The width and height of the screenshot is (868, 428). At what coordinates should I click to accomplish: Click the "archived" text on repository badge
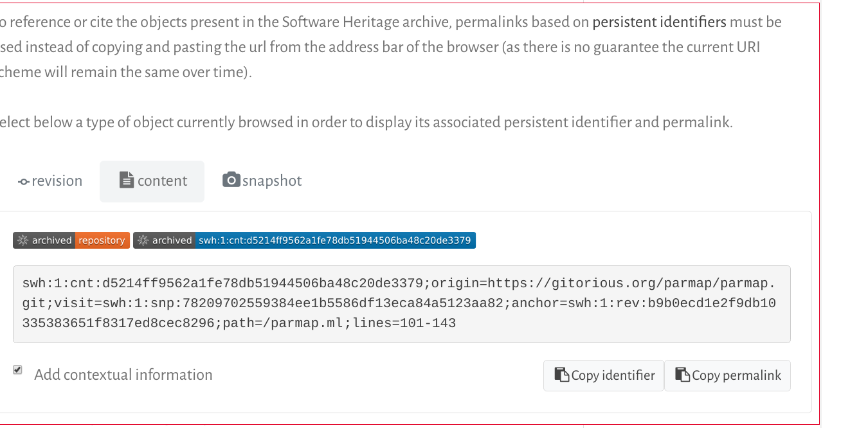click(x=51, y=240)
